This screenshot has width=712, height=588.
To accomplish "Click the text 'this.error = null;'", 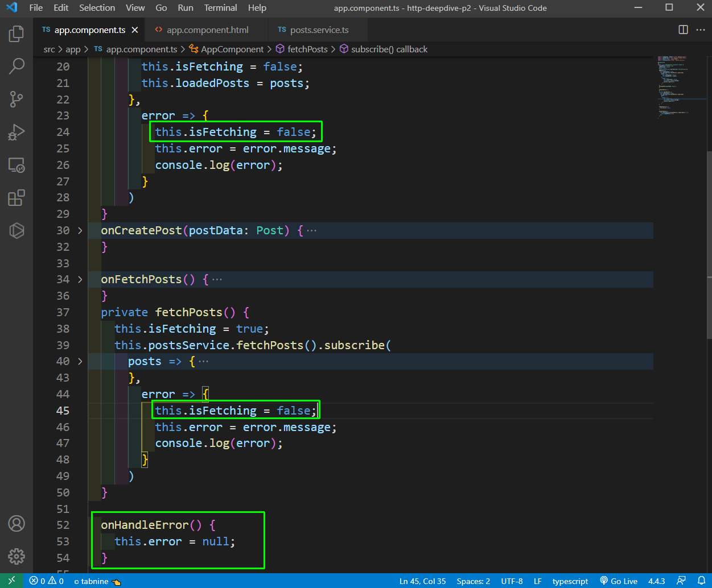I will point(175,541).
